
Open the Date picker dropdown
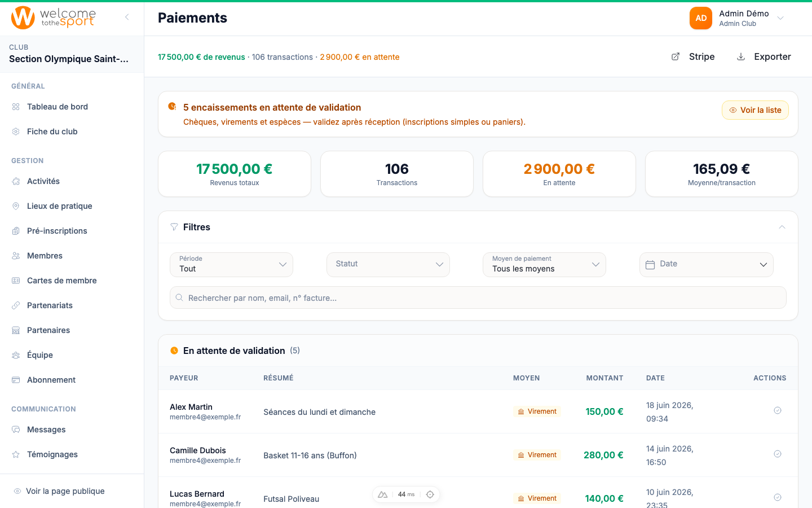pyautogui.click(x=707, y=265)
